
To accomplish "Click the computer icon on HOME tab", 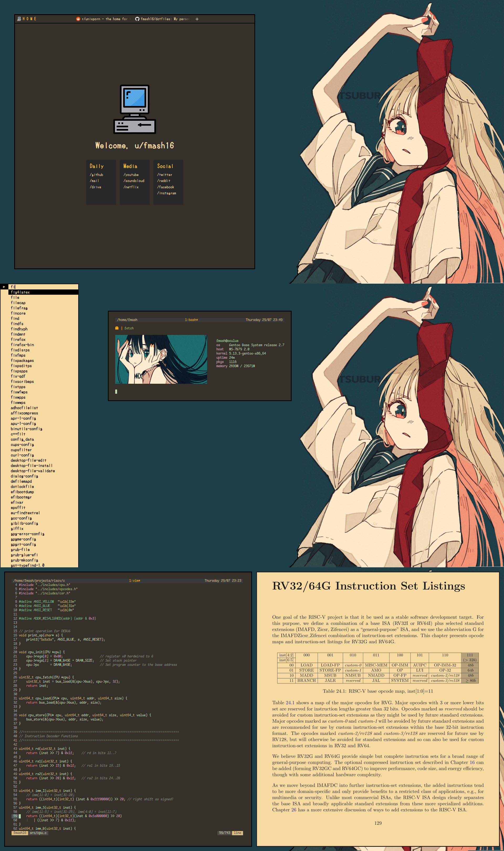I will pyautogui.click(x=19, y=19).
